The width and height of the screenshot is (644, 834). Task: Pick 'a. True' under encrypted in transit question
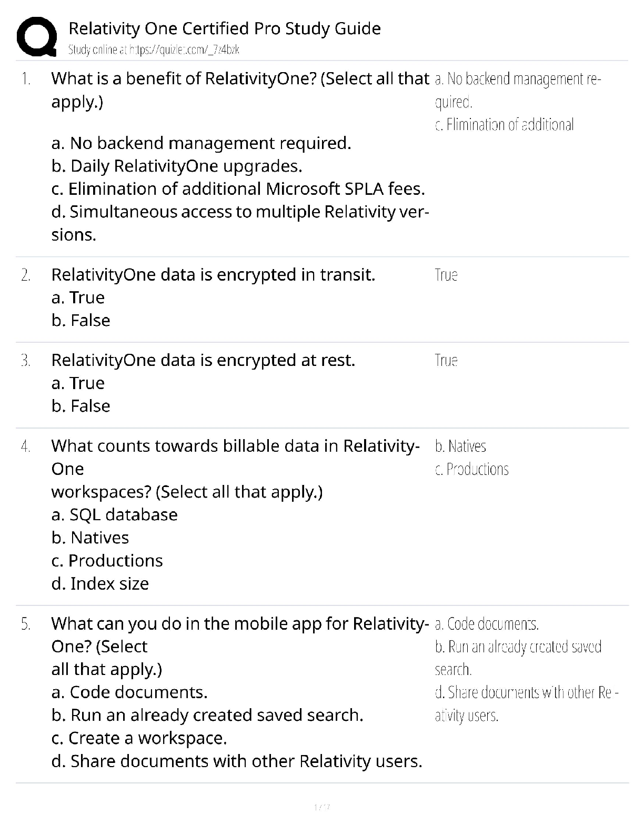point(78,298)
